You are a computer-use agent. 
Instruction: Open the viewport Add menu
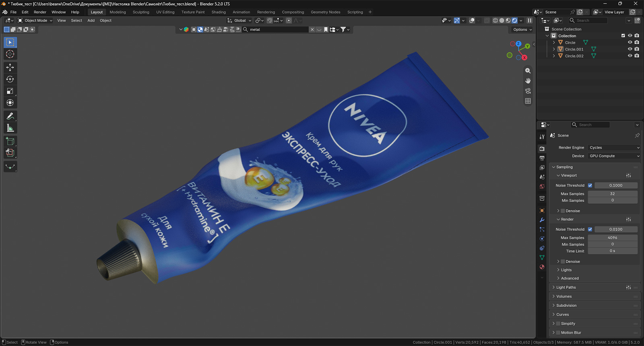(x=91, y=21)
